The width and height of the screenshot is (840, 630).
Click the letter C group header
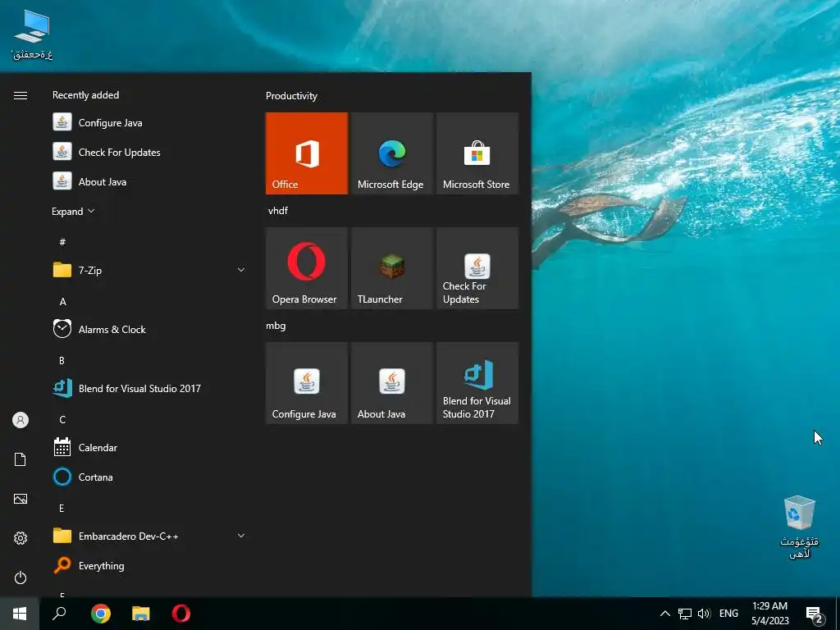point(62,419)
